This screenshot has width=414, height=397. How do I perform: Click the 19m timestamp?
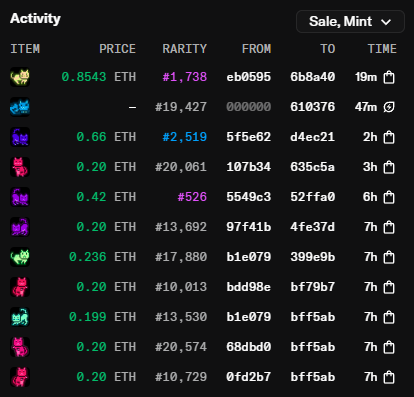point(366,77)
